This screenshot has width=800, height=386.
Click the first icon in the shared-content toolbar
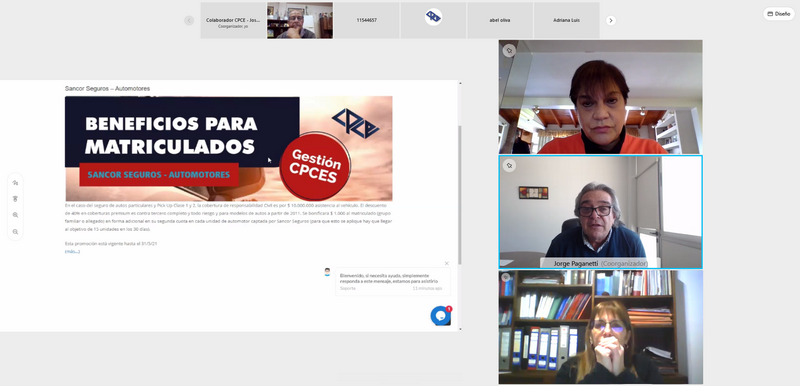pos(15,183)
